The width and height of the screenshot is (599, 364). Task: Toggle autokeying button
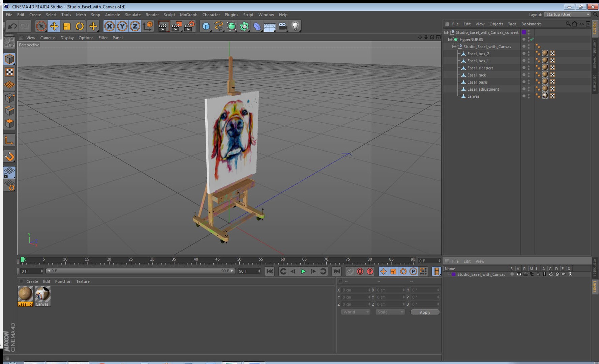[x=360, y=271]
